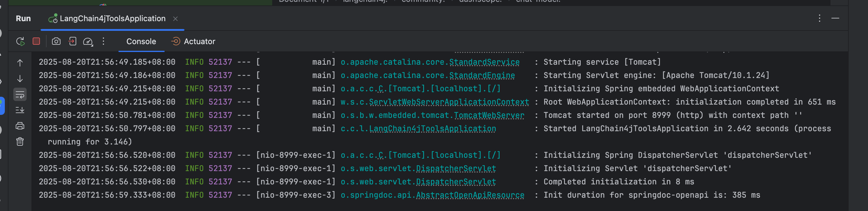Image resolution: width=868 pixels, height=211 pixels.
Task: Click the 'Tomcat started on port 8999' message
Action: coord(673,115)
